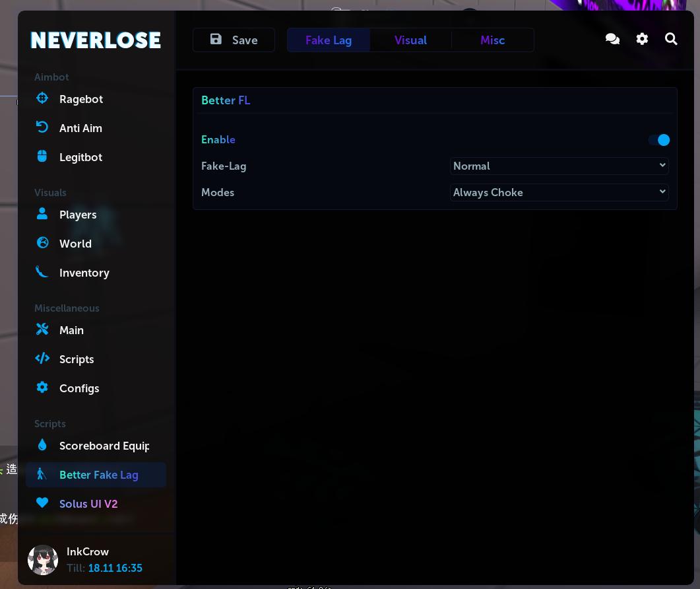700x589 pixels.
Task: Click the Configs gear icon
Action: click(42, 386)
